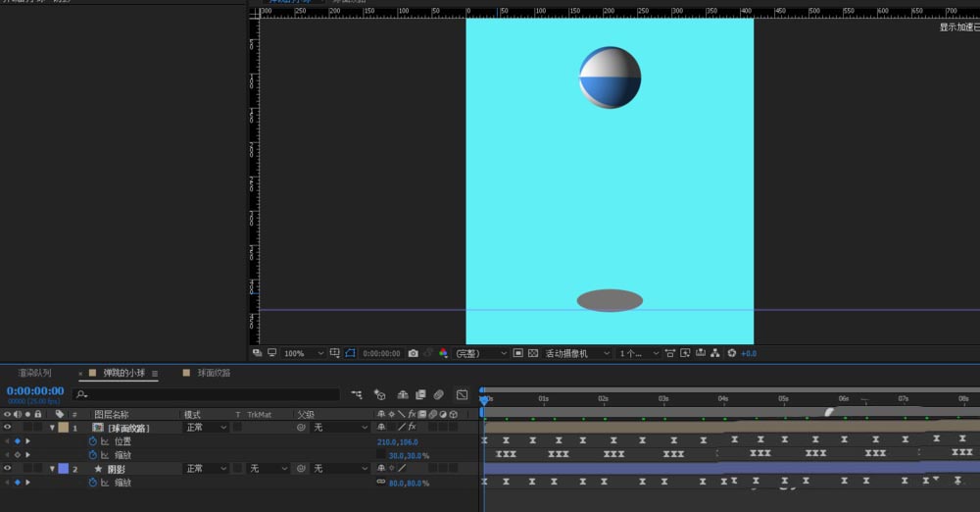Toggle constrain proportions link on 阴影 缩放
Screen dimensions: 980x512
click(x=380, y=482)
